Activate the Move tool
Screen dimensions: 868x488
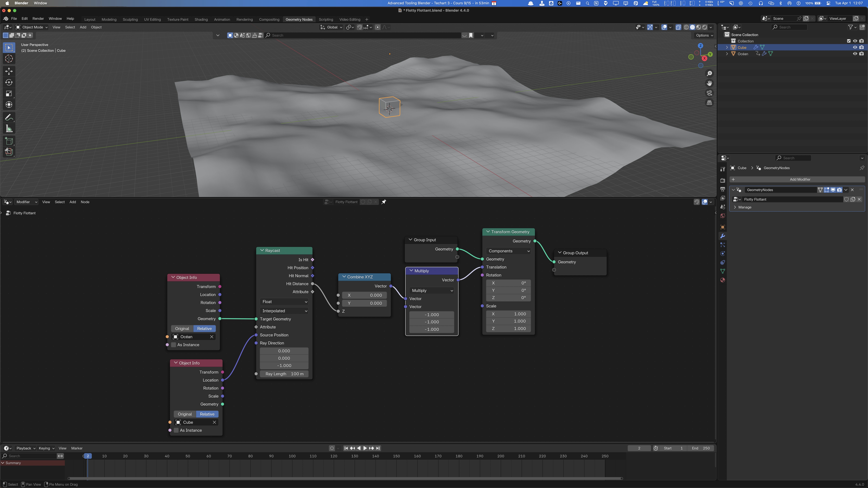click(x=9, y=71)
